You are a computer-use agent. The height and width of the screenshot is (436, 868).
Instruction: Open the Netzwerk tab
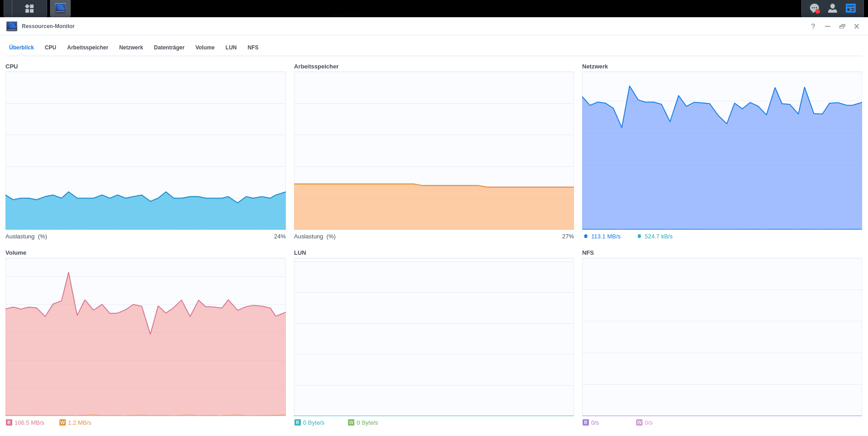click(x=131, y=48)
